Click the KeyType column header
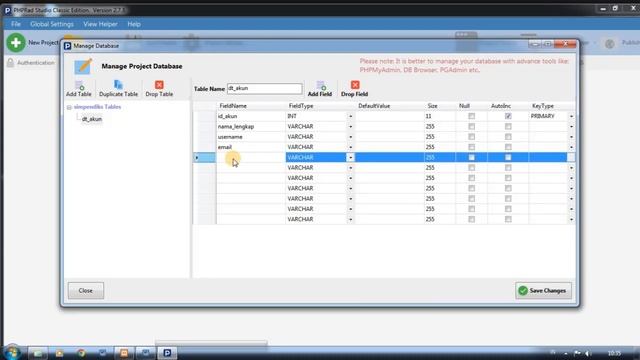The height and width of the screenshot is (360, 640). point(543,106)
